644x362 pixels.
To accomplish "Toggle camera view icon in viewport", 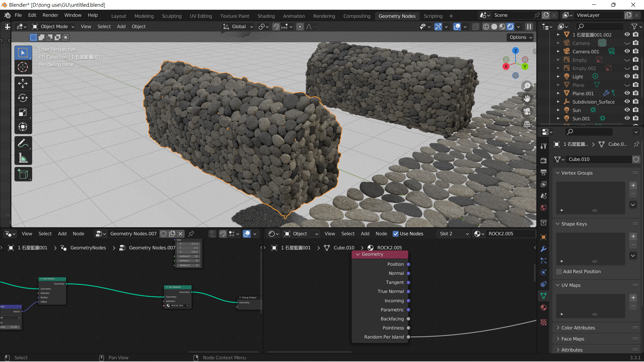I will pos(527,111).
